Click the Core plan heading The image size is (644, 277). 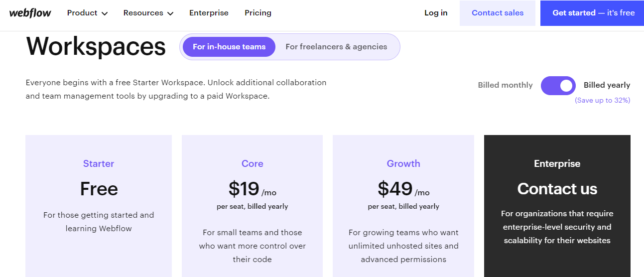pyautogui.click(x=252, y=163)
